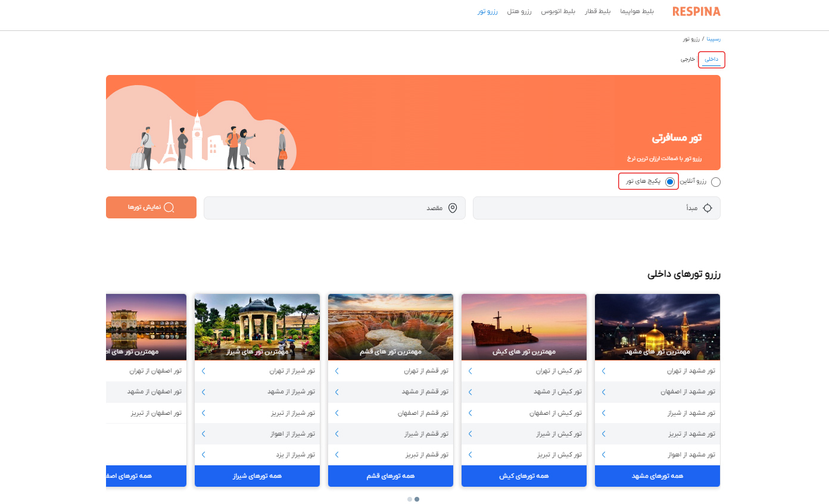Click the نمایش تورها button
Image resolution: width=829 pixels, height=504 pixels.
[151, 207]
